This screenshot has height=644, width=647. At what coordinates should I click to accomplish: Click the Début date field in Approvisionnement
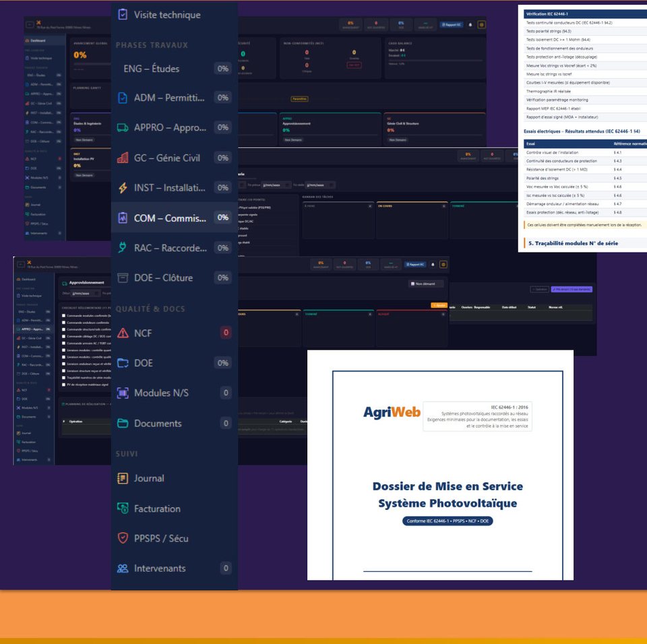pos(86,293)
